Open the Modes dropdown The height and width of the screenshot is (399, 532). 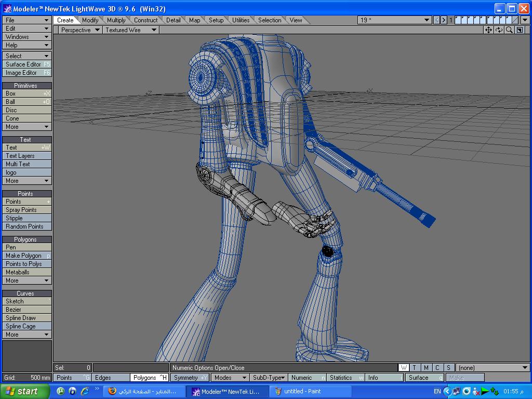pyautogui.click(x=230, y=378)
